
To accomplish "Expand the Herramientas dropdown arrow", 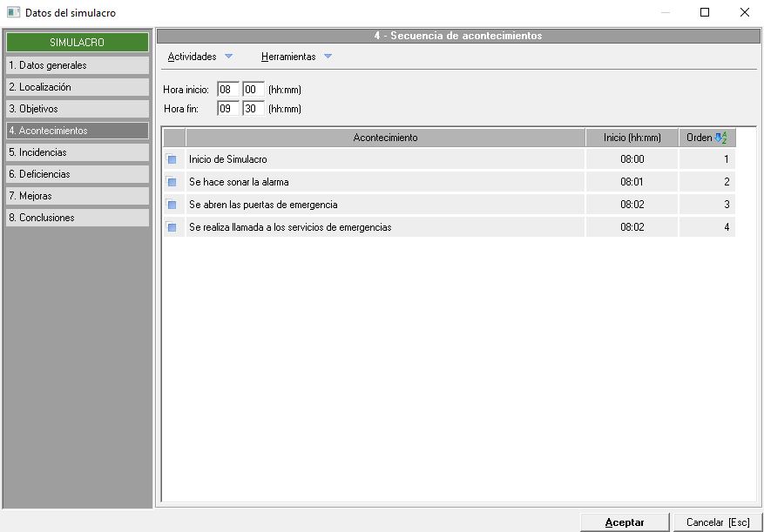I will click(x=328, y=57).
